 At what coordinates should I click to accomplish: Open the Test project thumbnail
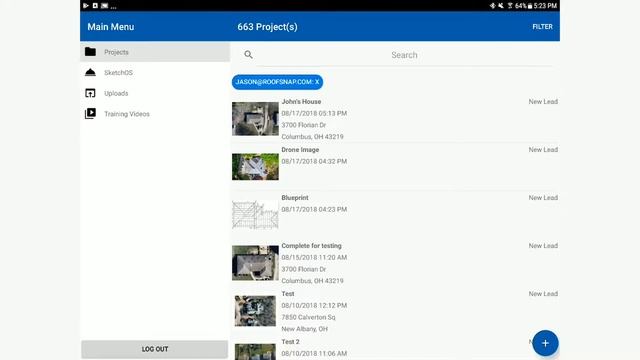tap(255, 311)
